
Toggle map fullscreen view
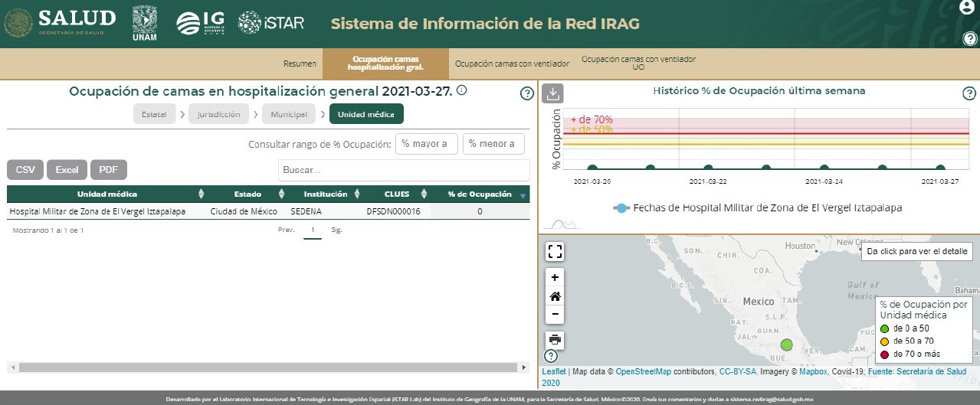[x=556, y=252]
